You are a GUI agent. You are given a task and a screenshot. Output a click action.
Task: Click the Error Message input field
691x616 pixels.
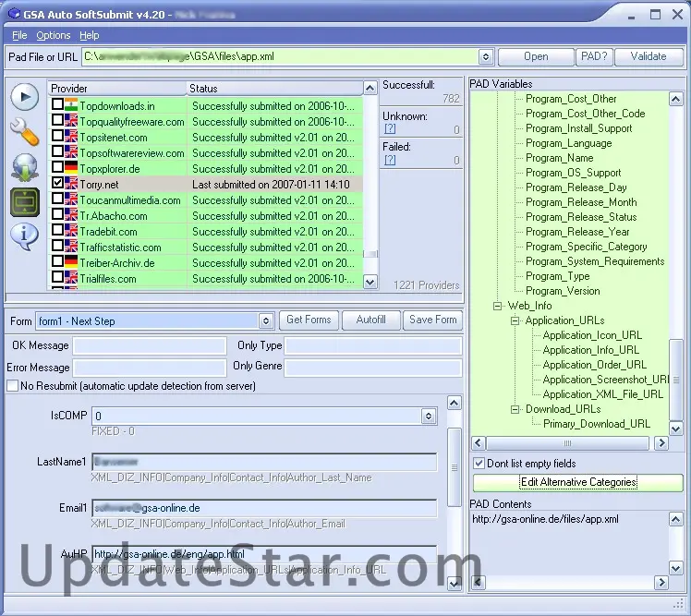click(x=150, y=368)
